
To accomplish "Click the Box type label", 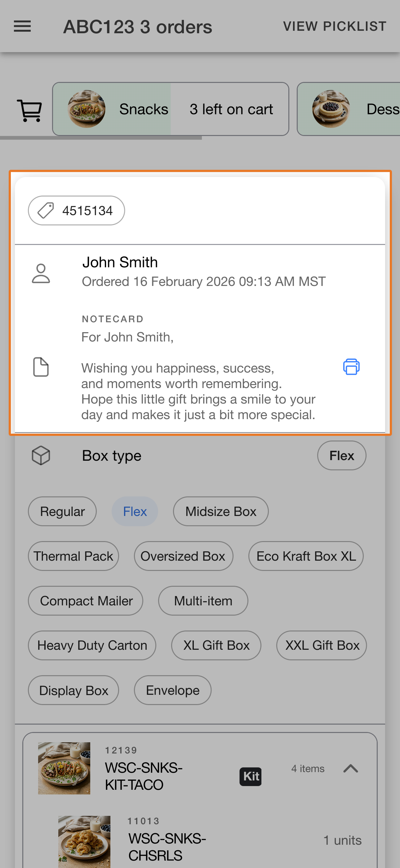I will [112, 455].
